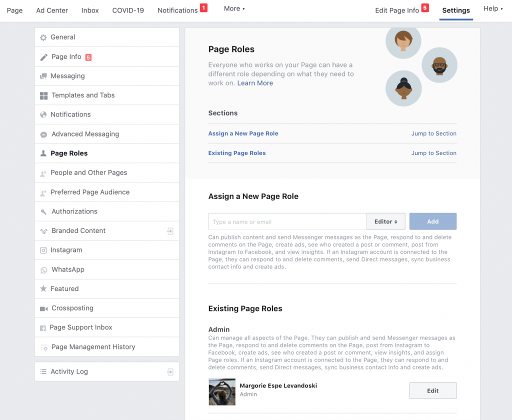Expand the More menu in top bar
512x420 pixels.
pos(234,8)
